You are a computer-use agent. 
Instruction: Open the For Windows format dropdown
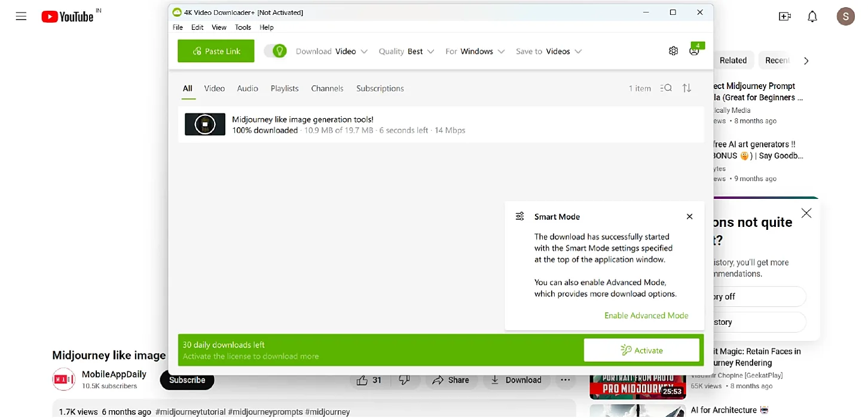click(x=475, y=51)
